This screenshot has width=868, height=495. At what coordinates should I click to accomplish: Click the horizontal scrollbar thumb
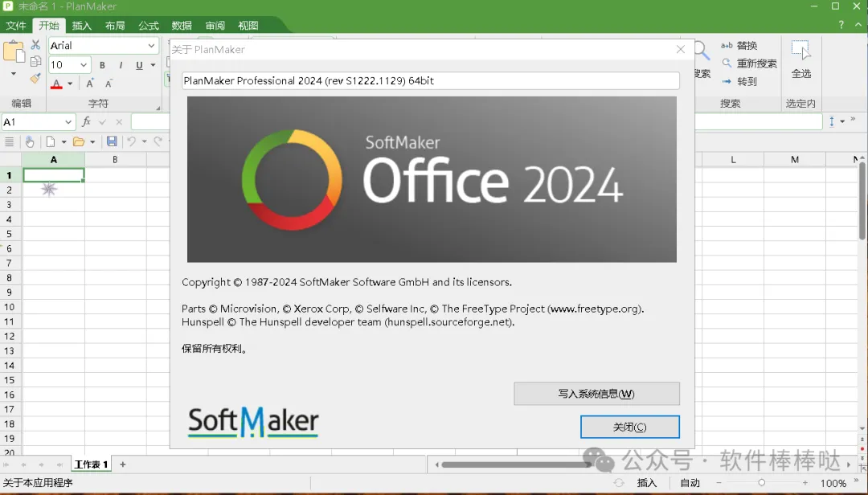[516, 464]
